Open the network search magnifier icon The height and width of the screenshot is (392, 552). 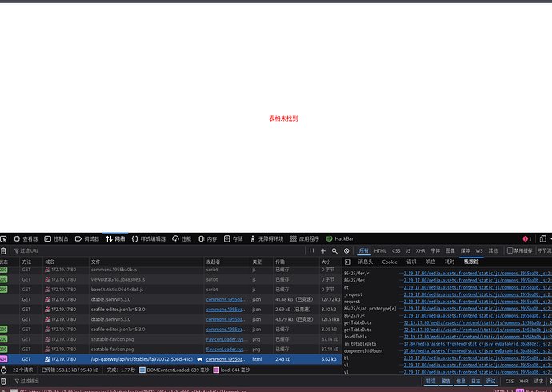pyautogui.click(x=334, y=251)
